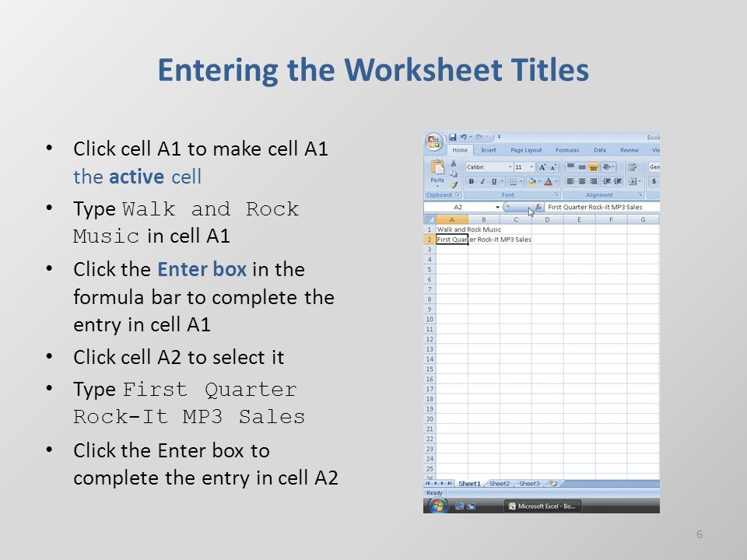The width and height of the screenshot is (747, 560).
Task: Open the Clipboard dialog launcher
Action: [x=458, y=195]
